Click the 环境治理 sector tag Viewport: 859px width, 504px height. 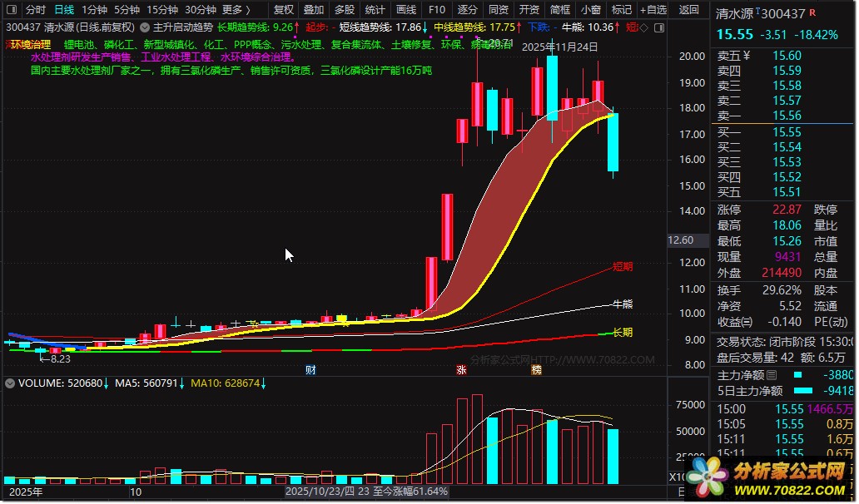[32, 44]
